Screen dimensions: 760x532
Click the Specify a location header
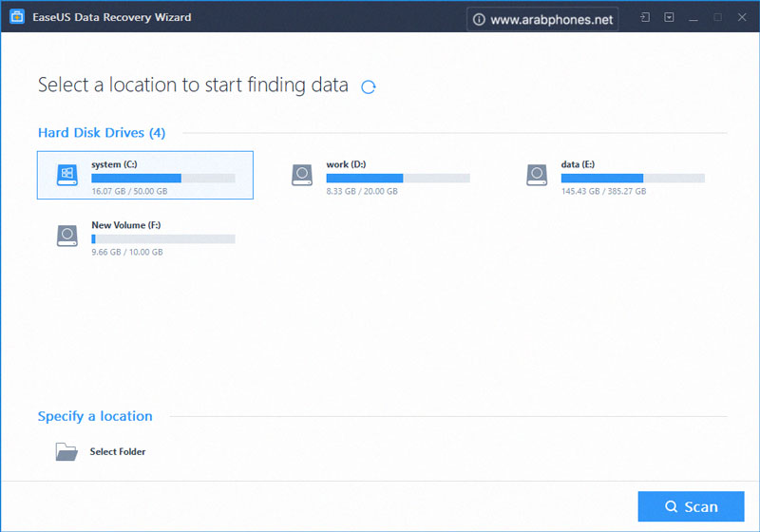95,416
